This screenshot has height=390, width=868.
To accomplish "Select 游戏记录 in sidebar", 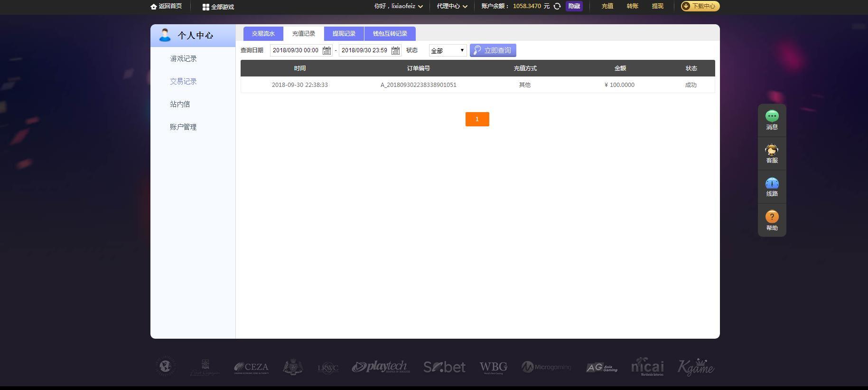I will (183, 58).
